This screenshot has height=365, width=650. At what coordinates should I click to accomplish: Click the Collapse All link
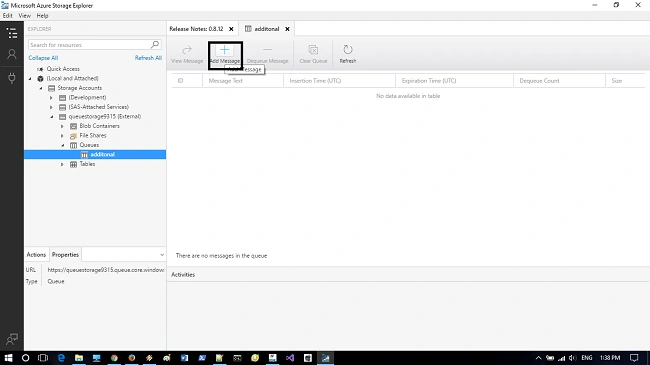[43, 58]
